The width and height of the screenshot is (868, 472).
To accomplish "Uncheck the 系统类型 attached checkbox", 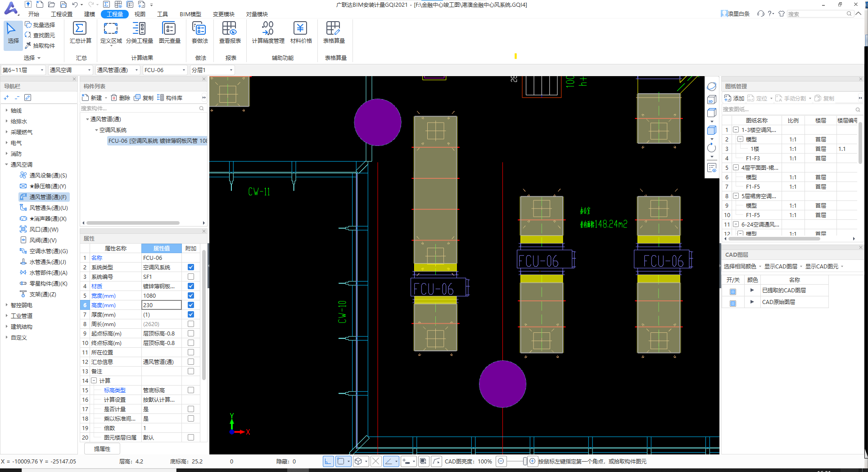I will 191,267.
